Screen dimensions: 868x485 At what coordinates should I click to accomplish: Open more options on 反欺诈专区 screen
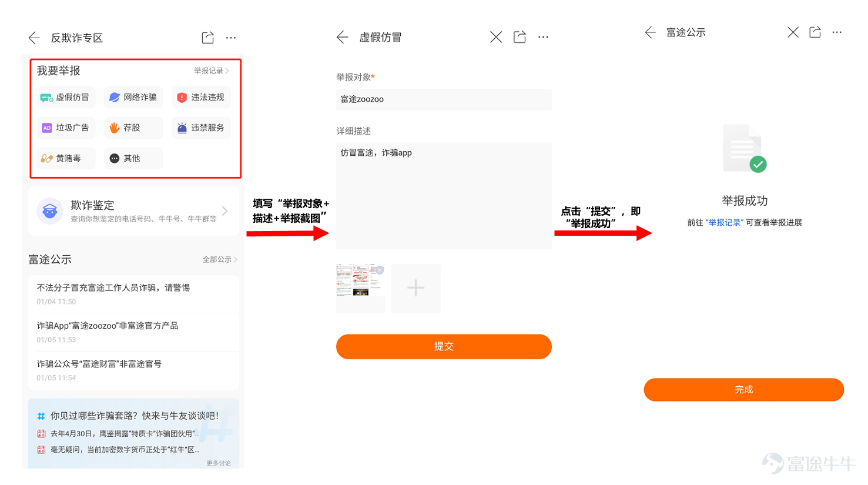tap(231, 38)
